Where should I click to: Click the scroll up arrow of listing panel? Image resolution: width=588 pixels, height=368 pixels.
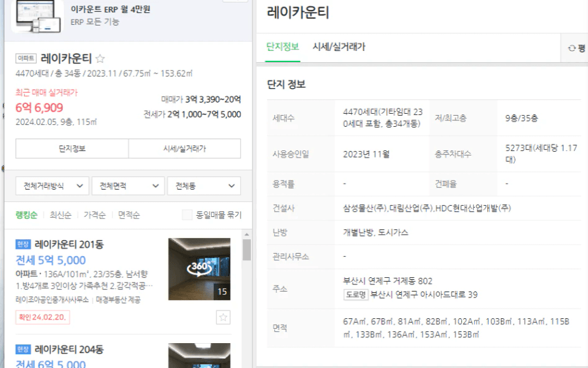click(247, 235)
